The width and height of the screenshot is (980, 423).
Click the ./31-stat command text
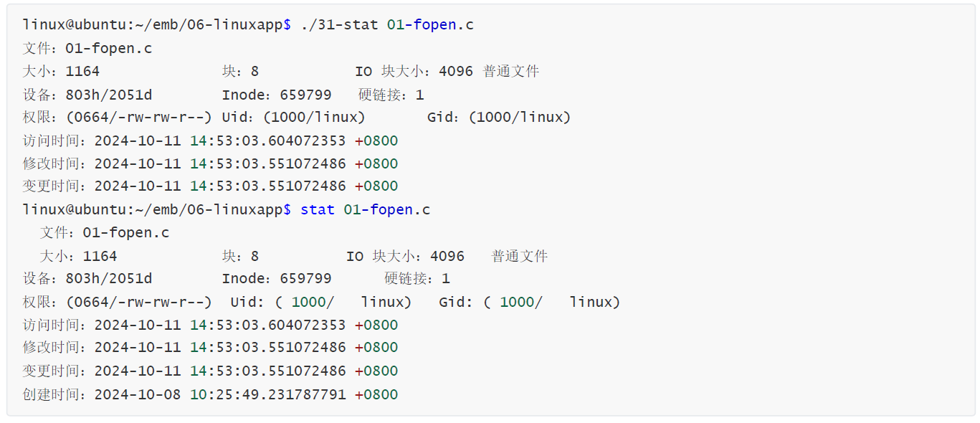tap(339, 25)
